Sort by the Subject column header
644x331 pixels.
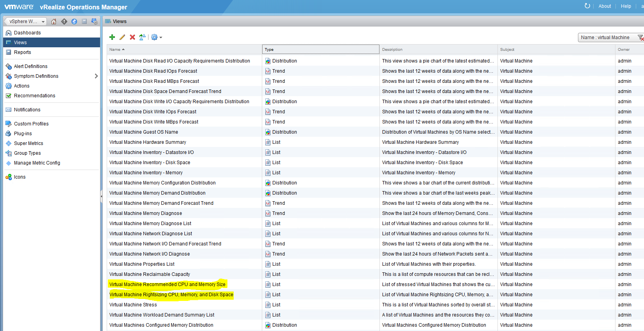[556, 50]
